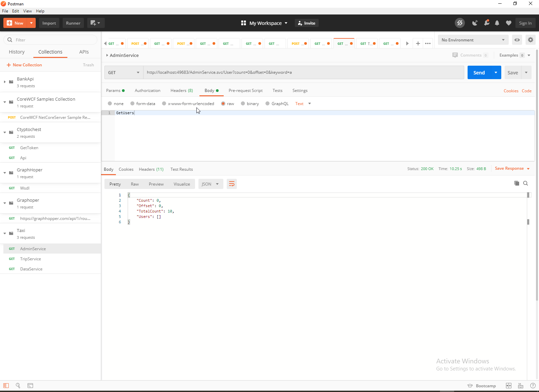Switch response view to Raw
Screen dimensions: 539x392
click(135, 184)
